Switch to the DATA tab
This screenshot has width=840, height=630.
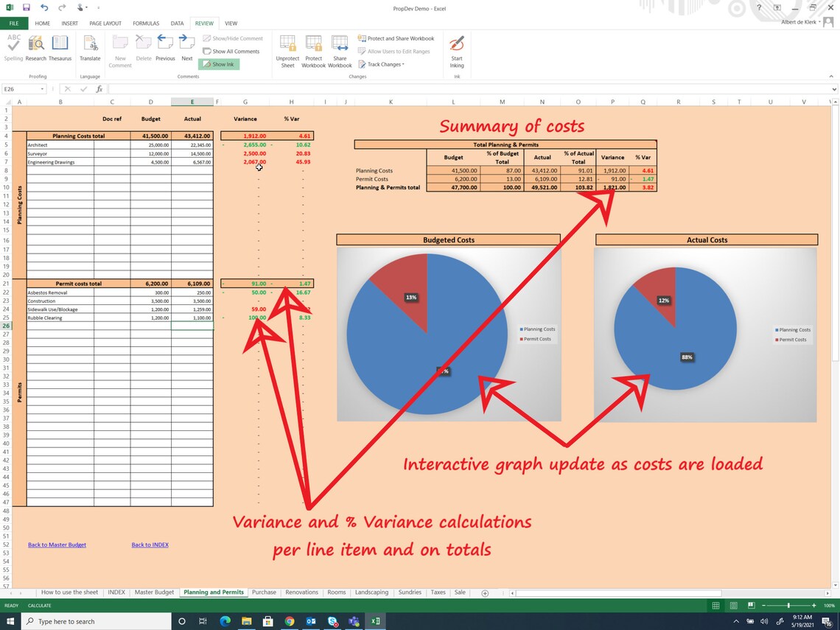click(x=177, y=24)
